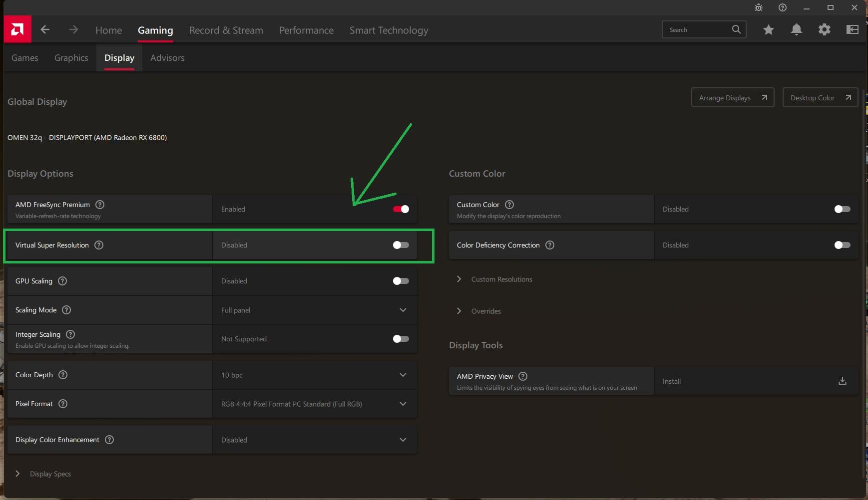Click the Not Supported status text
The width and height of the screenshot is (868, 500).
[244, 339]
